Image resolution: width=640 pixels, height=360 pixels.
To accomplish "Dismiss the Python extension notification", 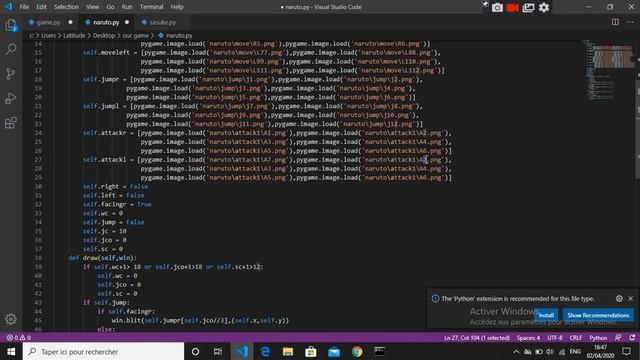I will pyautogui.click(x=631, y=298).
